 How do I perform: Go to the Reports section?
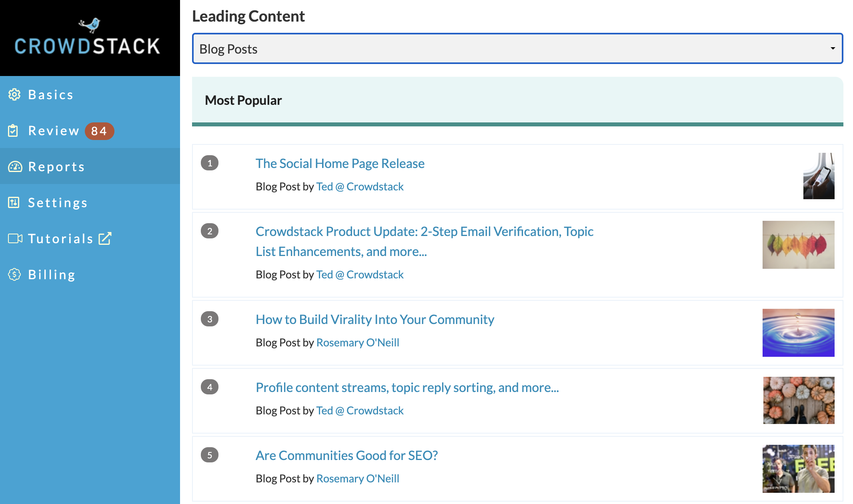(90, 167)
